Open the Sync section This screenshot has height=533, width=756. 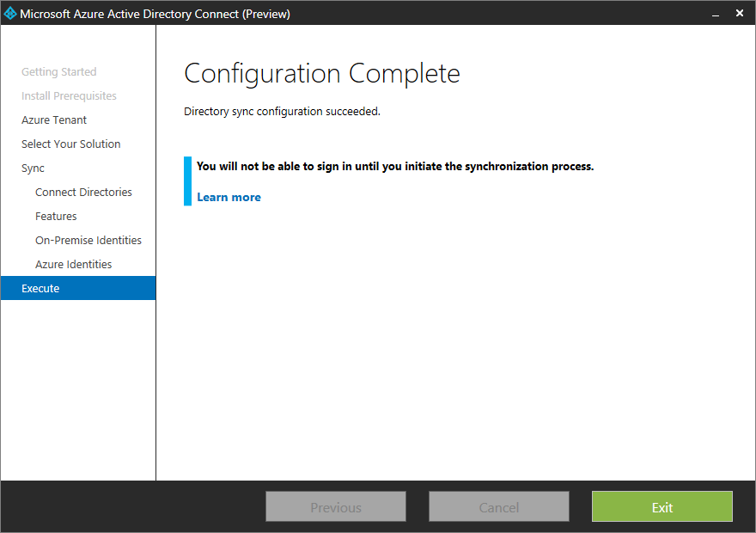(33, 168)
